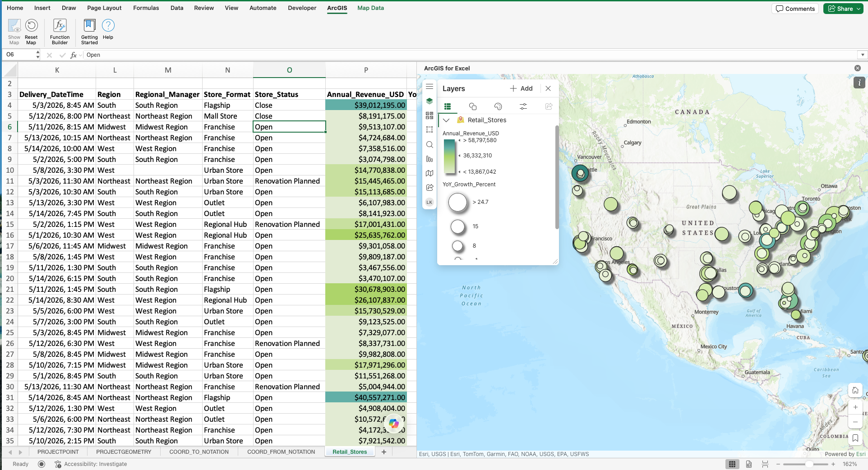Click the Share button
Image resolution: width=868 pixels, height=470 pixels.
tap(843, 9)
